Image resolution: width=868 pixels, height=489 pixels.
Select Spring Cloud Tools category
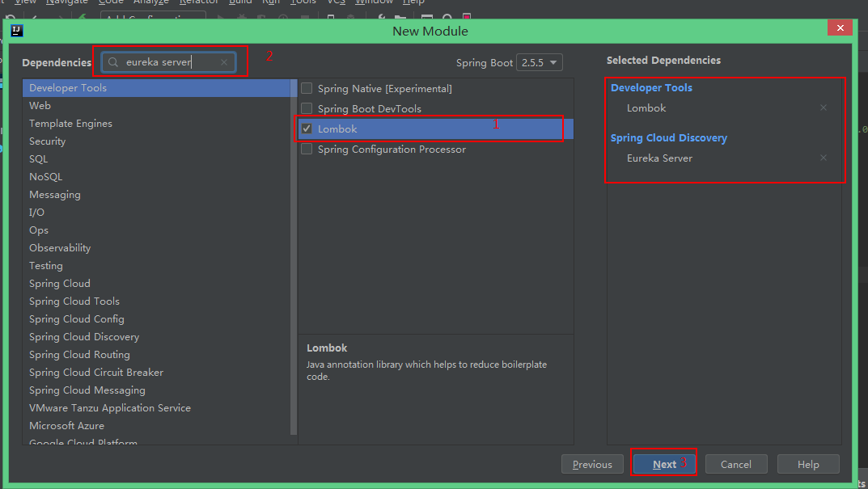click(x=156, y=301)
